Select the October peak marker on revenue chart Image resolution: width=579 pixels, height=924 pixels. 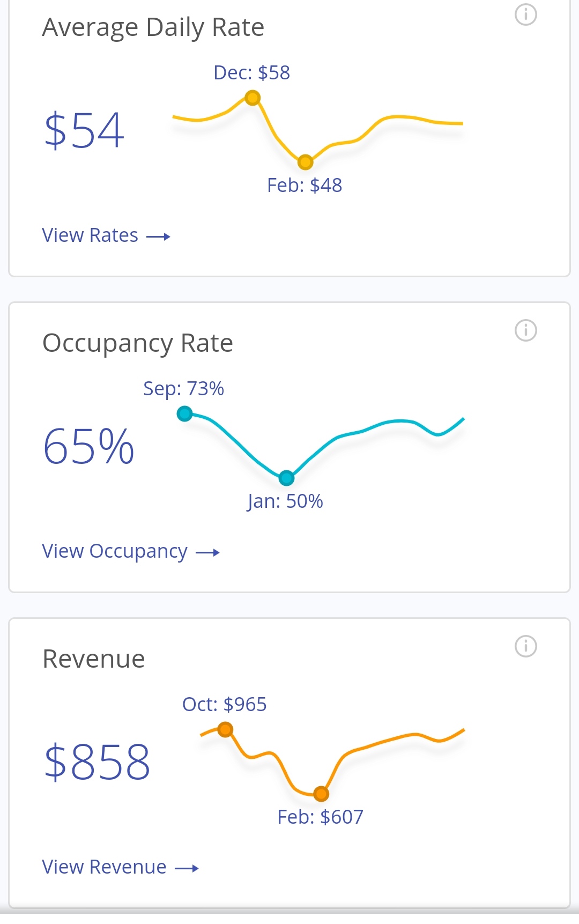(x=225, y=729)
